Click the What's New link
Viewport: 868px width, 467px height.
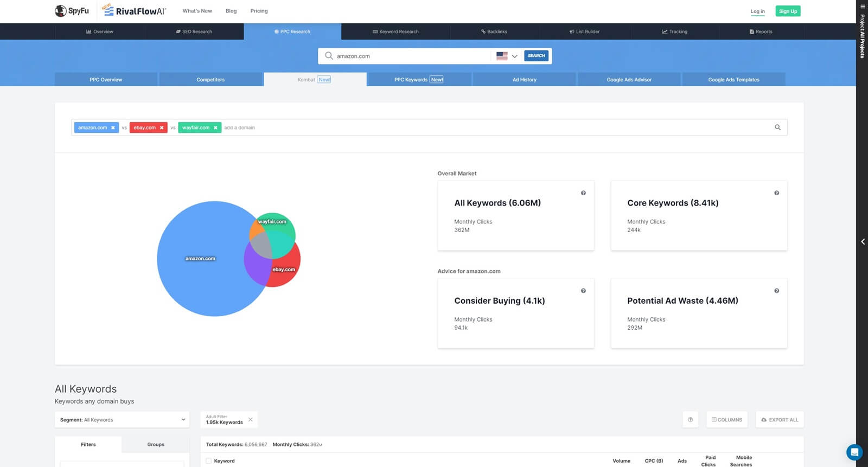coord(197,11)
